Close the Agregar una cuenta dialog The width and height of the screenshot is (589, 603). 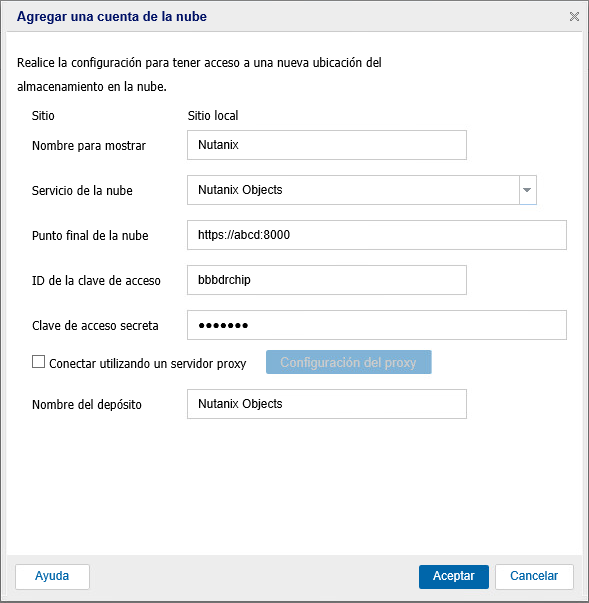[x=574, y=17]
